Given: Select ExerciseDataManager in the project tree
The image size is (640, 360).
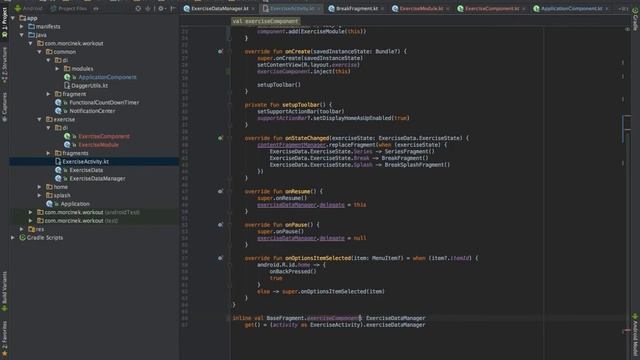Looking at the screenshot, I should [x=97, y=179].
